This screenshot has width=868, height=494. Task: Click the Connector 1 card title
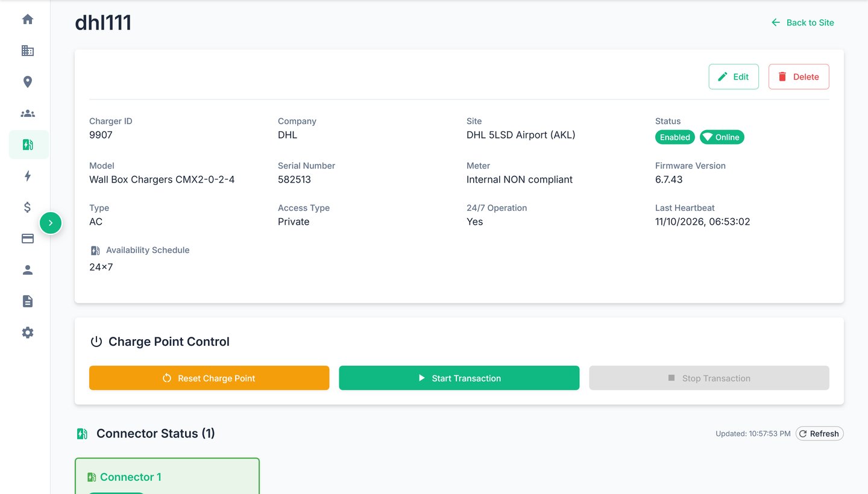pos(131,477)
